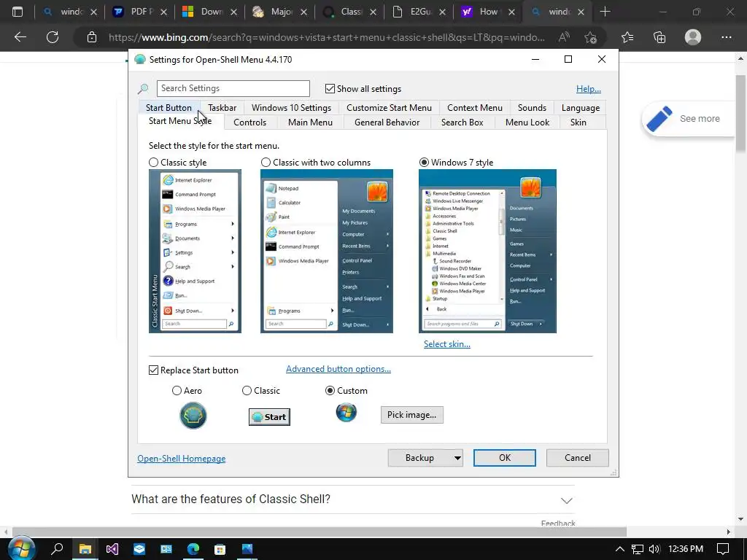Toggle Show all settings checkbox

point(330,88)
